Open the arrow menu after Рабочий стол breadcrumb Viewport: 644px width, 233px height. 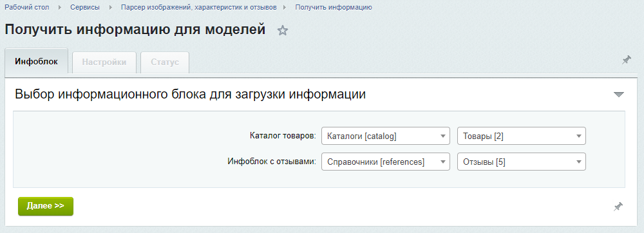click(60, 7)
